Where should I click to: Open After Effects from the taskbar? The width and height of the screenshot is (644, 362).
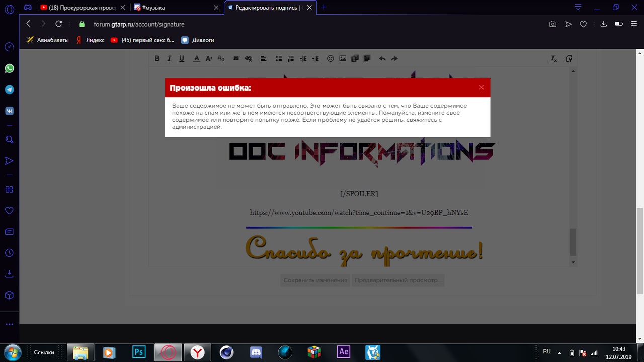[344, 352]
